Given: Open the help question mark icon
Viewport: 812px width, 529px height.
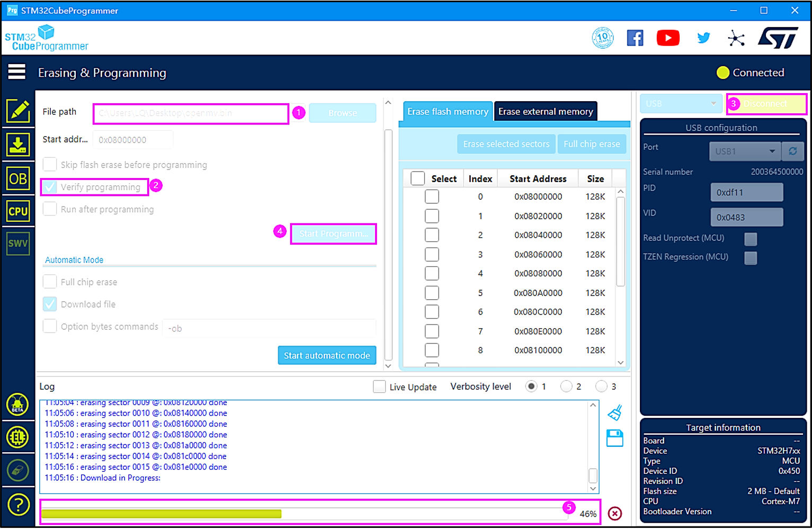Looking at the screenshot, I should point(19,505).
